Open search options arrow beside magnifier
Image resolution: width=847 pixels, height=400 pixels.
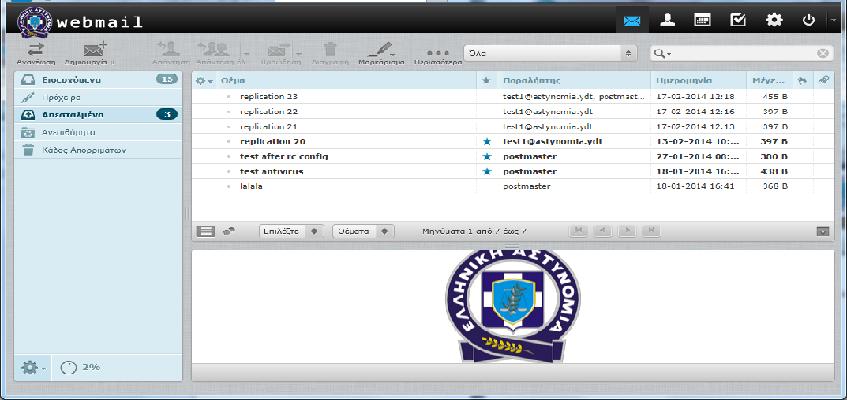(x=668, y=54)
